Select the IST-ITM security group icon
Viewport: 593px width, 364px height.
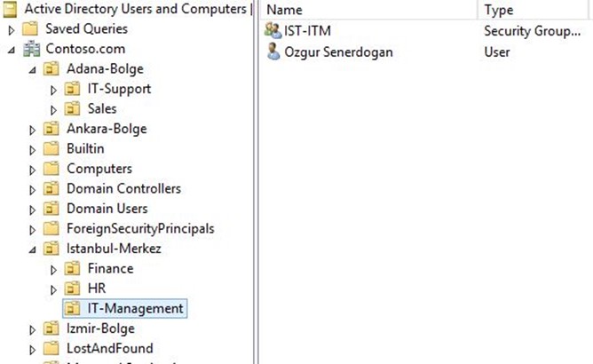(273, 30)
